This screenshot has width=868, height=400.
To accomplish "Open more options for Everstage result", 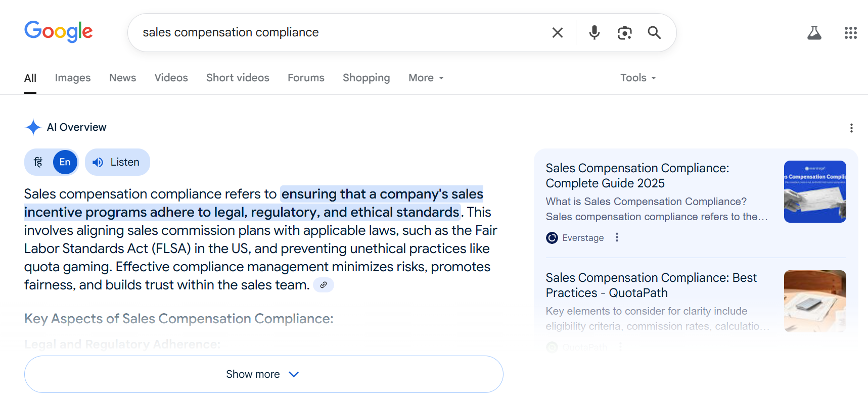I will coord(617,237).
